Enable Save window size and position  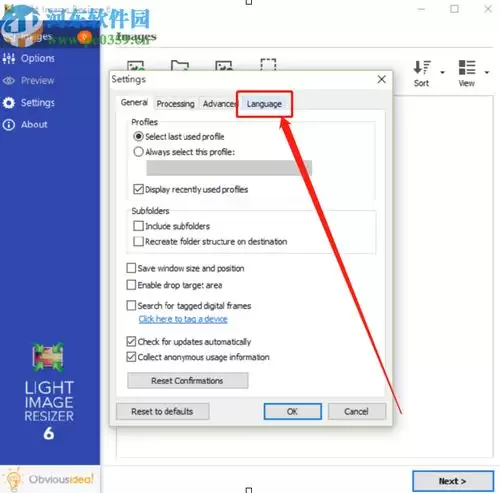(131, 268)
